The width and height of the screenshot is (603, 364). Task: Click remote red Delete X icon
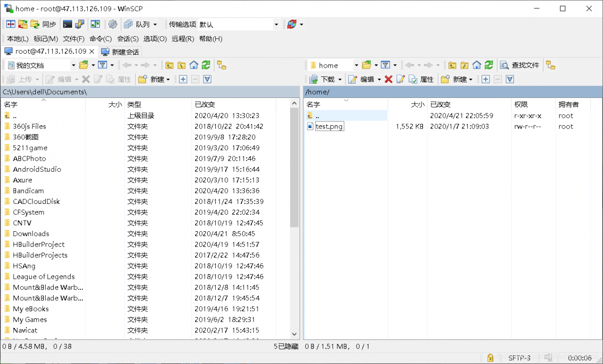388,79
